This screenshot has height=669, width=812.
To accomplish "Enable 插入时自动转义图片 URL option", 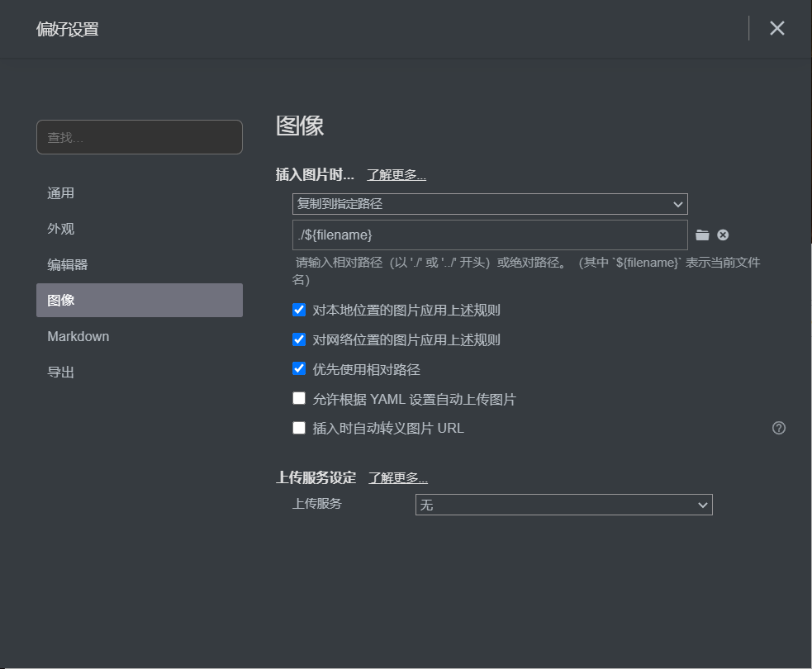I will tap(299, 428).
